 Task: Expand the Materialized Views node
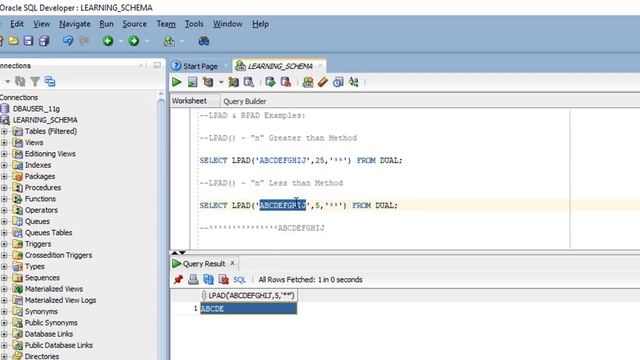point(4,289)
